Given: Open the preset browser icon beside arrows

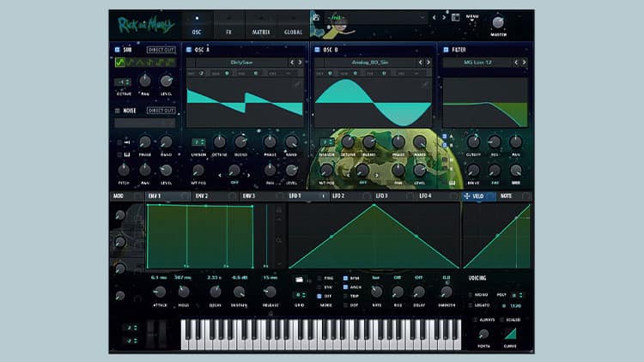Looking at the screenshot, I should point(455,17).
